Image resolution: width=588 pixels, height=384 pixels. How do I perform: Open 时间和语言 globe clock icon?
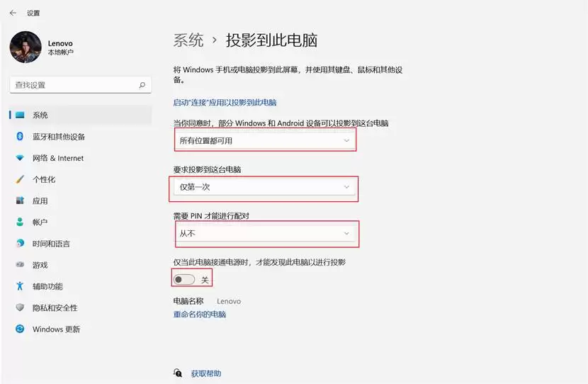pos(20,244)
